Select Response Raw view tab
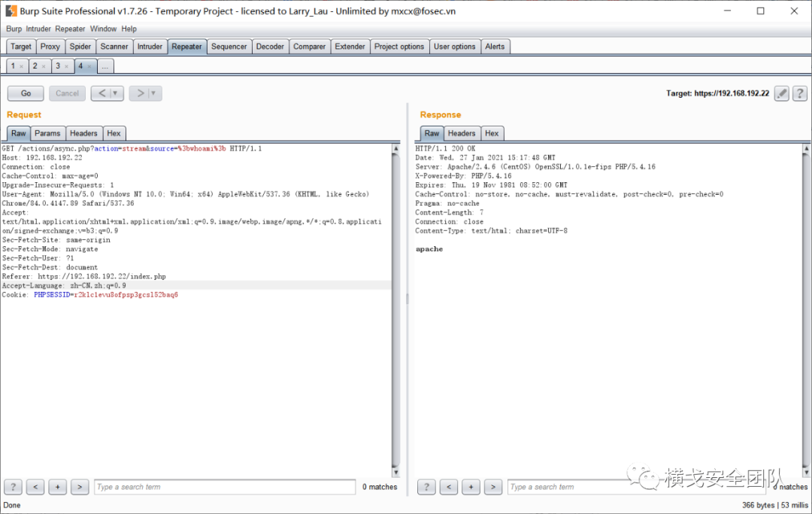This screenshot has width=812, height=514. tap(432, 133)
